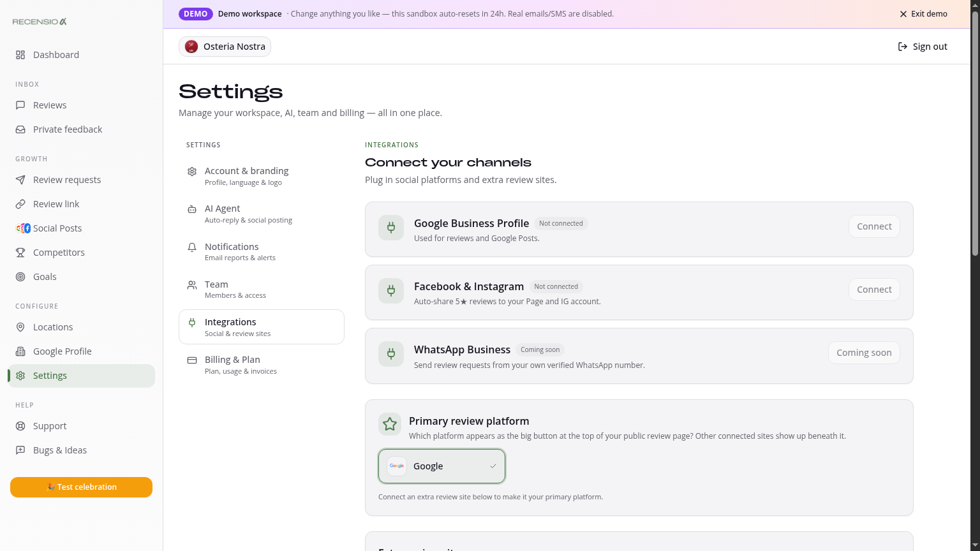Click the Dashboard grid icon

(20, 55)
